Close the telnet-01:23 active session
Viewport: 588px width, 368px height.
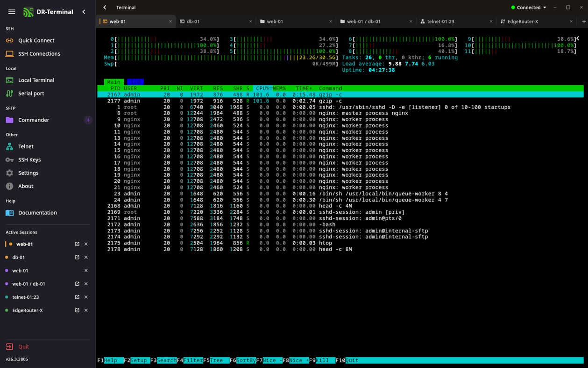click(x=86, y=297)
